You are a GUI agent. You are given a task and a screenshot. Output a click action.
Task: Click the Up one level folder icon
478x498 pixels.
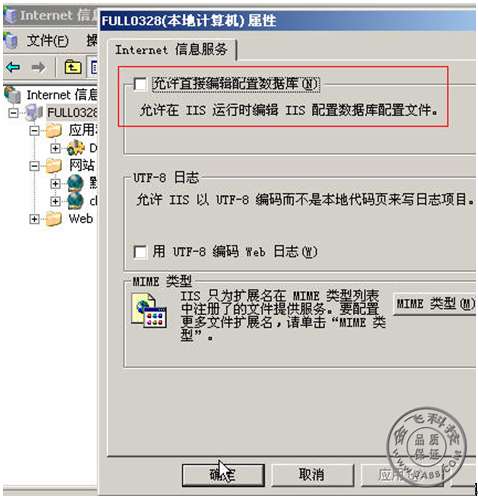point(73,67)
